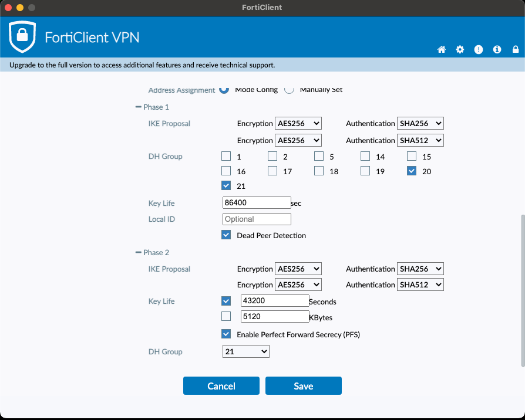Check DH Group 18 checkbox
The image size is (525, 420).
point(319,171)
